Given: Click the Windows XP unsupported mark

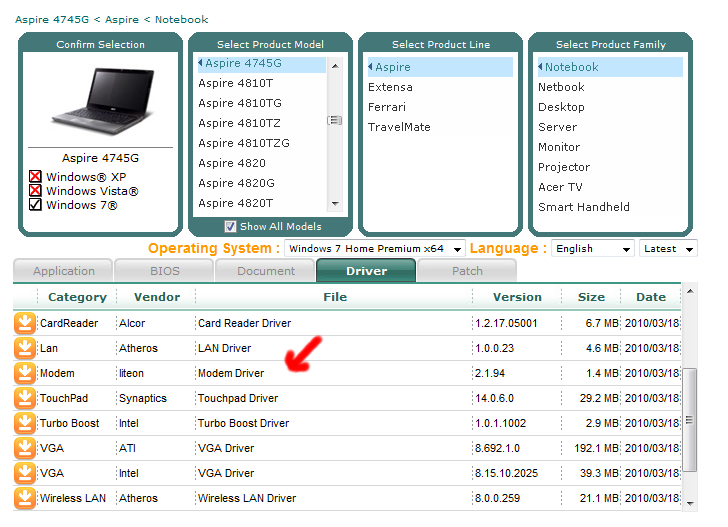Looking at the screenshot, I should (x=35, y=176).
